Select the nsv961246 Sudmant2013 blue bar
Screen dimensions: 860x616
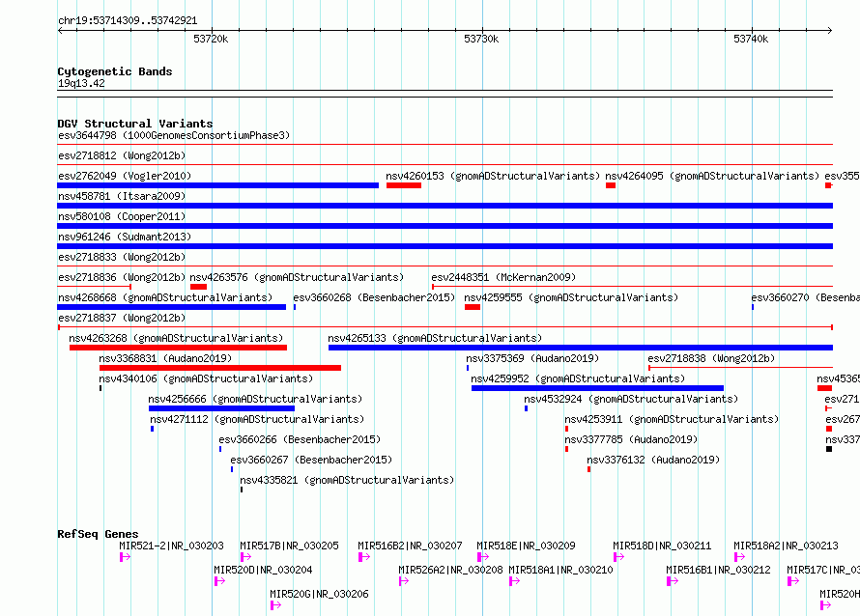[x=444, y=246]
